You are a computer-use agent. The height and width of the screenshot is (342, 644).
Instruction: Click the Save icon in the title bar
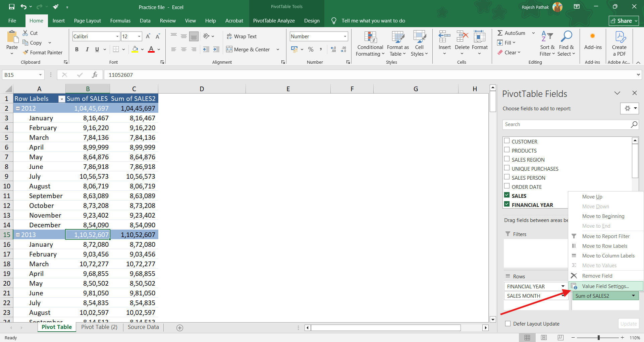(12, 7)
